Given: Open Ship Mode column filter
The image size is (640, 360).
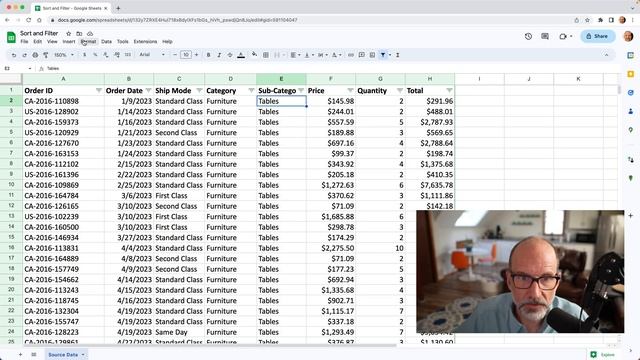Looking at the screenshot, I should tap(199, 91).
